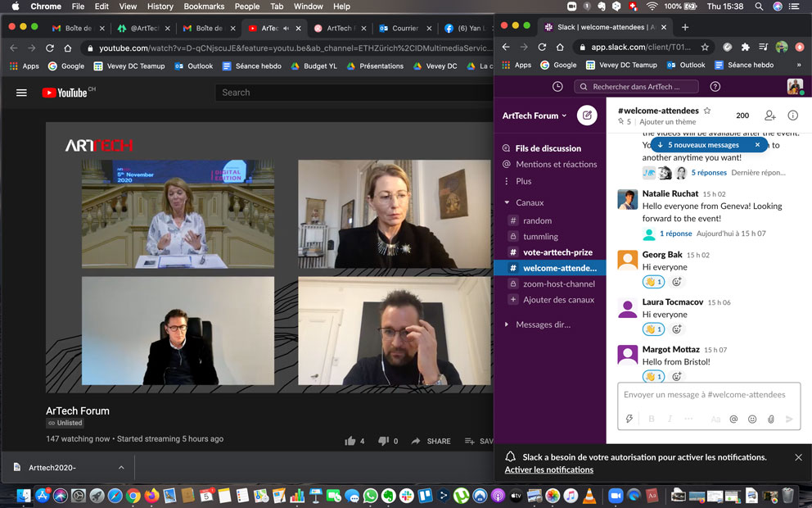Dismiss the 5 nouveaux messages banner

coord(757,145)
